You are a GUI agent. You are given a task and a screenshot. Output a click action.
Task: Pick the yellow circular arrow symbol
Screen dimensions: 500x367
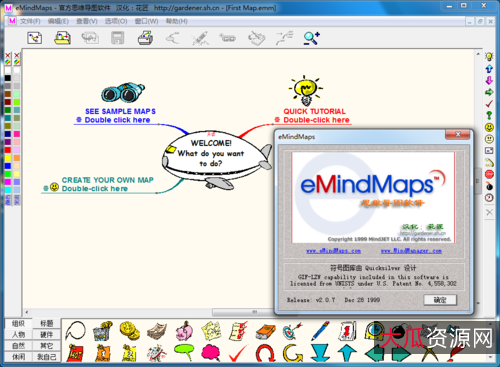pos(293,353)
